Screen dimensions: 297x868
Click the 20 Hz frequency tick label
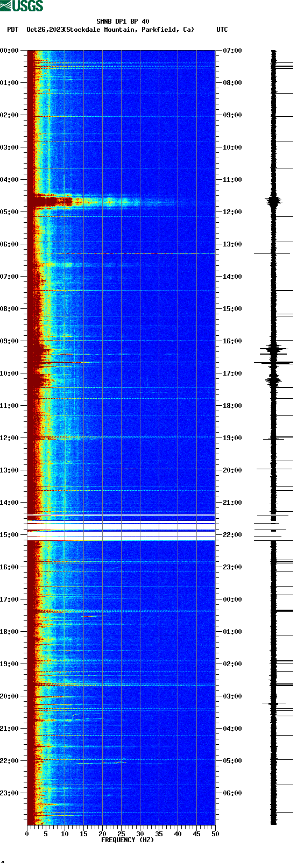click(102, 834)
